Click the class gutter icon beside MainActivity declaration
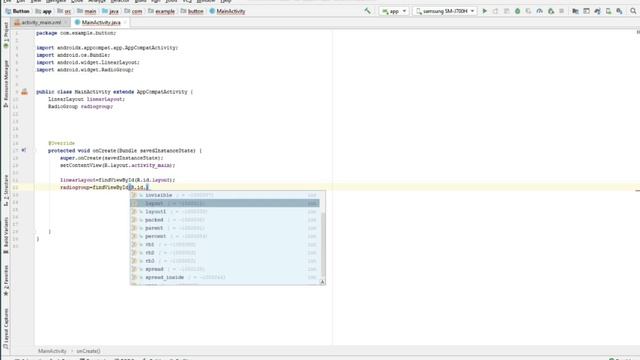Viewport: 640px width, 360px height. pyautogui.click(x=24, y=92)
